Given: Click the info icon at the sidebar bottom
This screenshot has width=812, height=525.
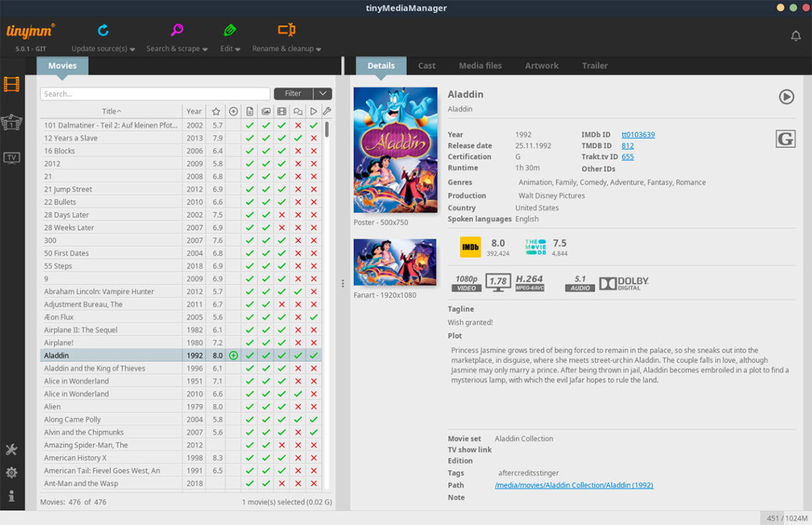Looking at the screenshot, I should [x=11, y=496].
